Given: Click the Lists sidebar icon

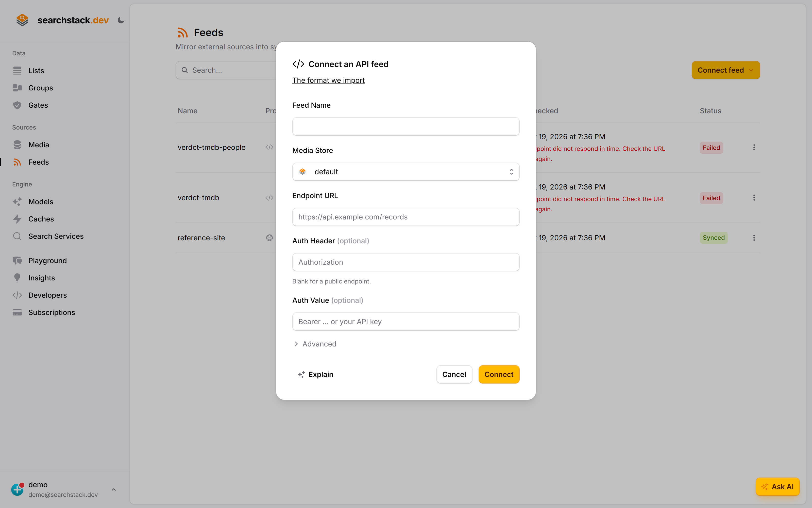Looking at the screenshot, I should [17, 71].
